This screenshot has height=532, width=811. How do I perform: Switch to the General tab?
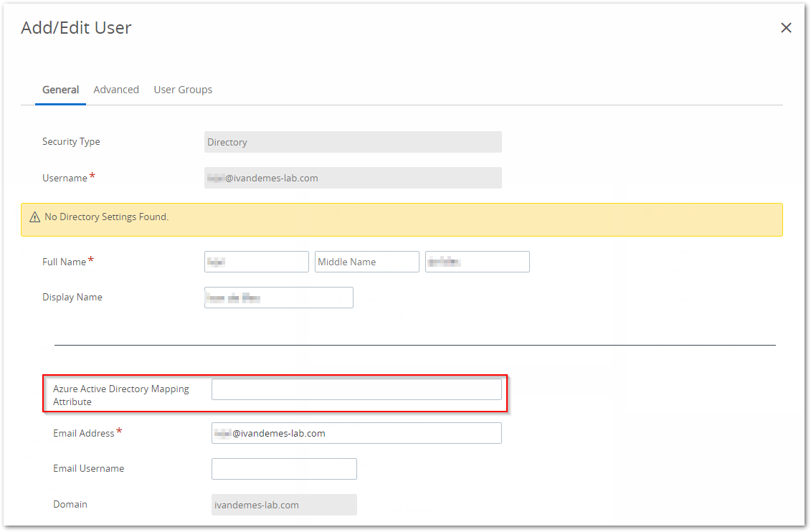(x=60, y=90)
